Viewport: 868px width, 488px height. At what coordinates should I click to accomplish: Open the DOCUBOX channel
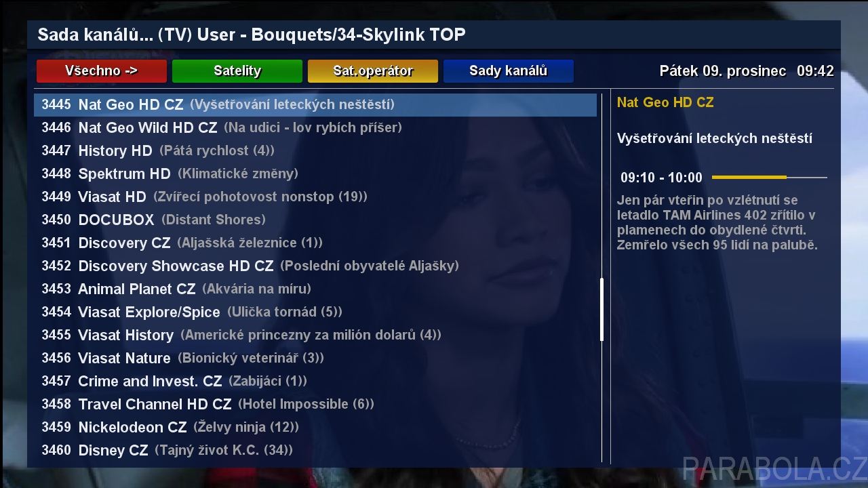[315, 220]
